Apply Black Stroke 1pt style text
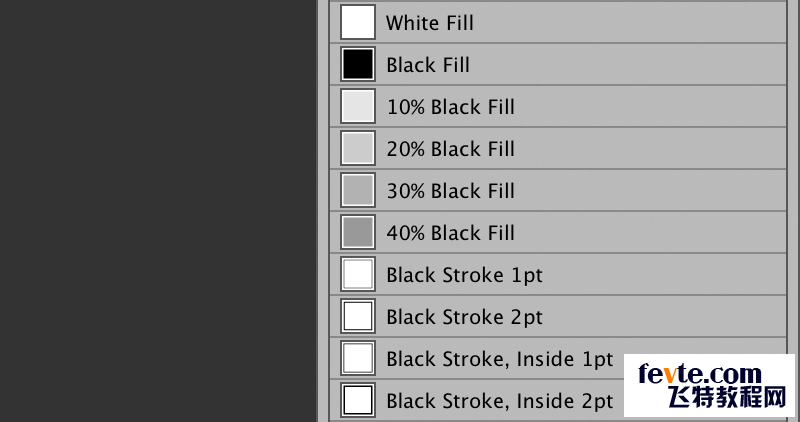This screenshot has width=800, height=422. (464, 276)
